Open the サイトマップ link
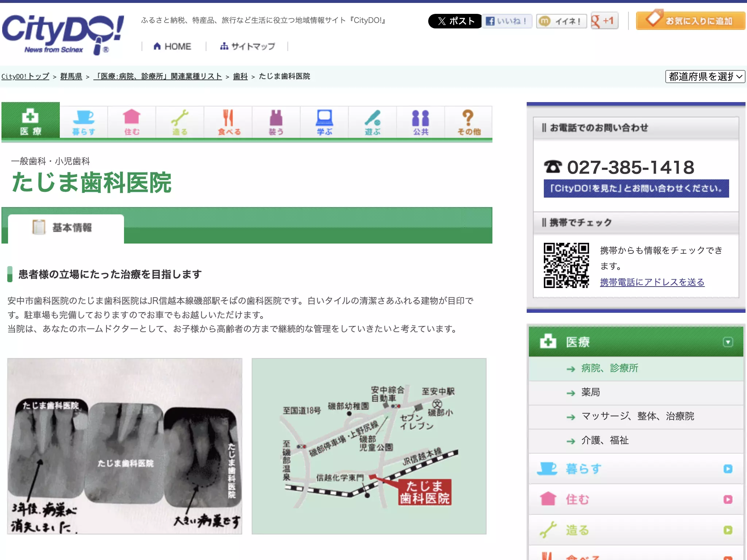This screenshot has height=560, width=747. [x=247, y=46]
